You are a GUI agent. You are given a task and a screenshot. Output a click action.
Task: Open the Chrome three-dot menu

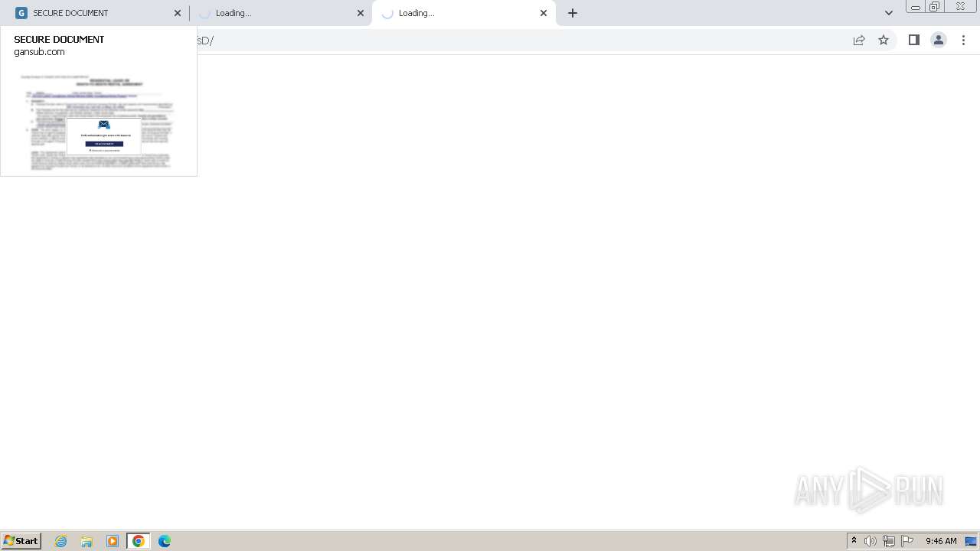click(964, 40)
